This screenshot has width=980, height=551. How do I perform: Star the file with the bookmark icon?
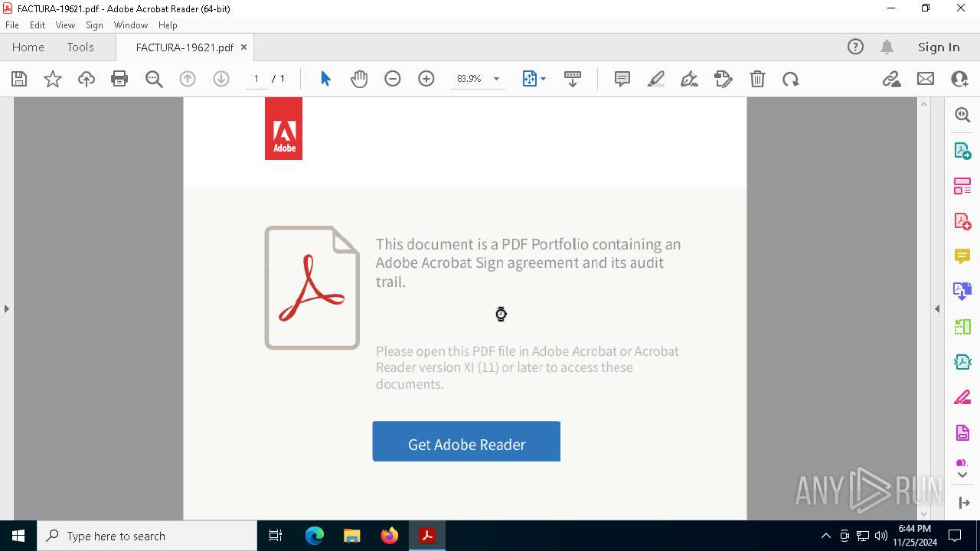click(x=53, y=79)
